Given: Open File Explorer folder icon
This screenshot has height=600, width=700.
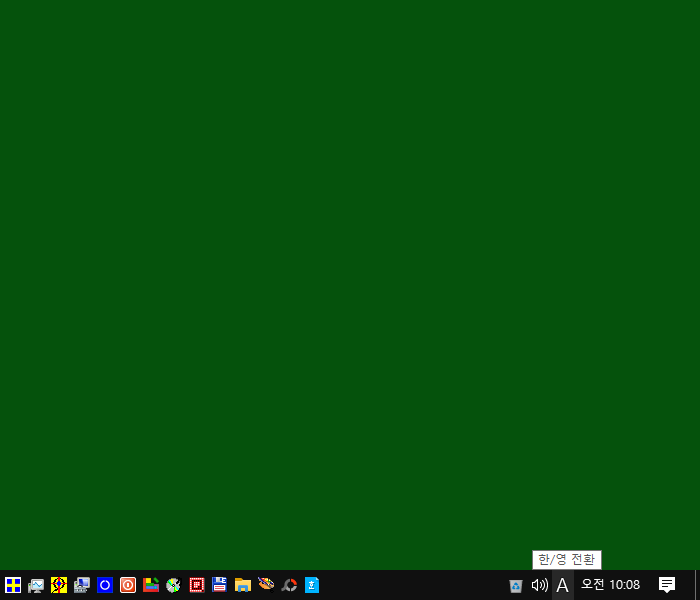Looking at the screenshot, I should tap(243, 585).
